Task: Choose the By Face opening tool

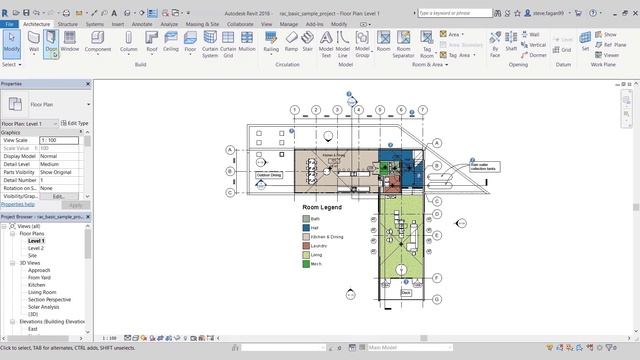Action: 495,44
